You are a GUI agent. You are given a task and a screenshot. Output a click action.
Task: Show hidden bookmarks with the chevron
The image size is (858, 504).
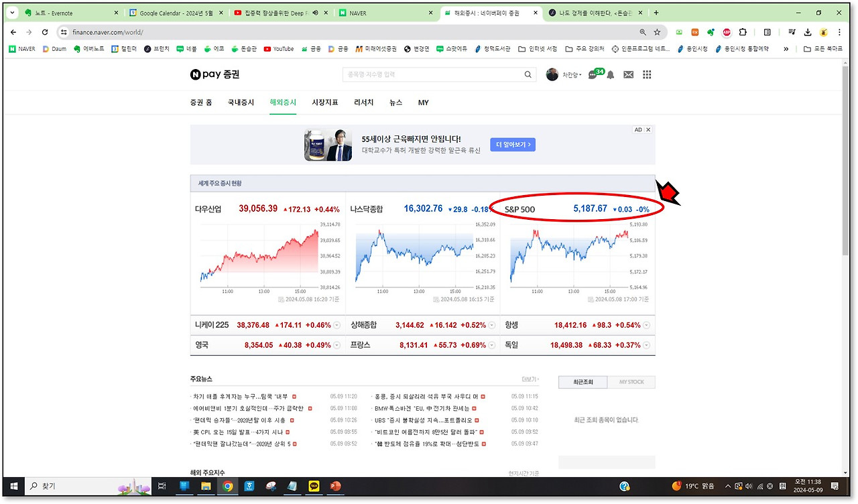[x=786, y=49]
